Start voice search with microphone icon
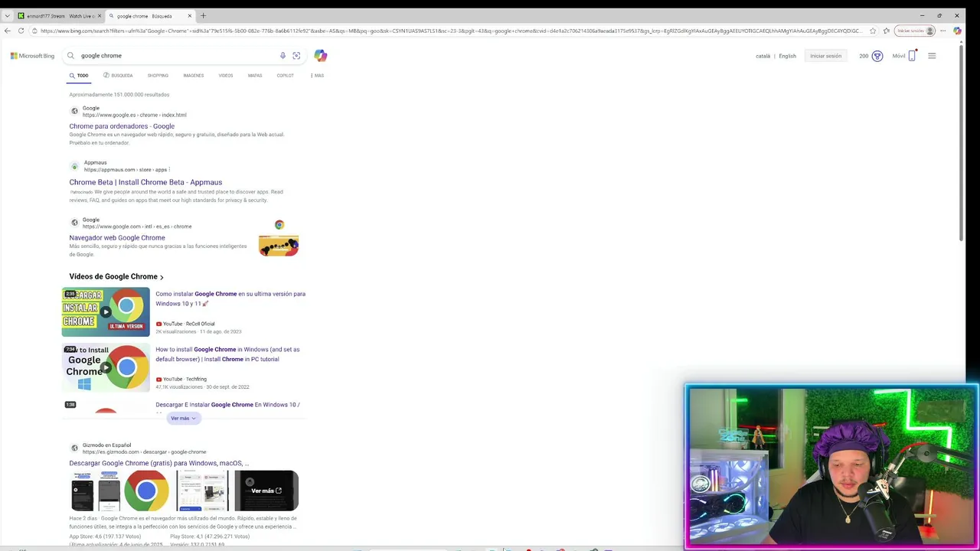 [283, 56]
